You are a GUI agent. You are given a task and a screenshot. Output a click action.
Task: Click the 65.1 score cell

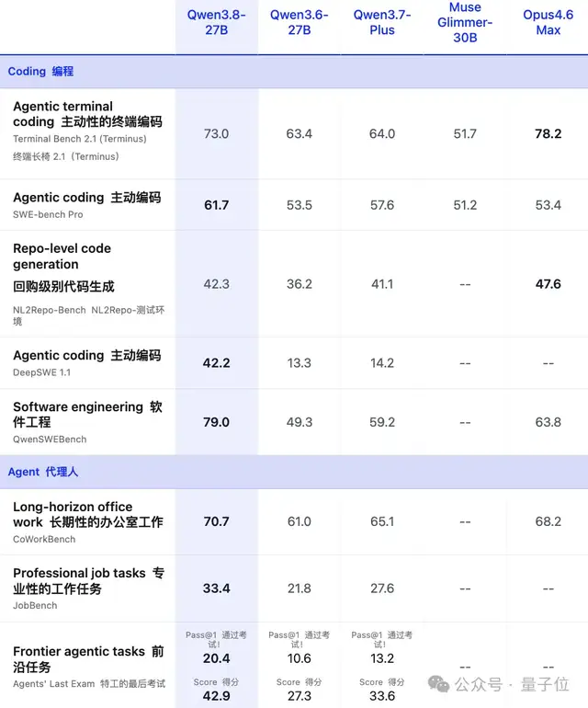[382, 521]
